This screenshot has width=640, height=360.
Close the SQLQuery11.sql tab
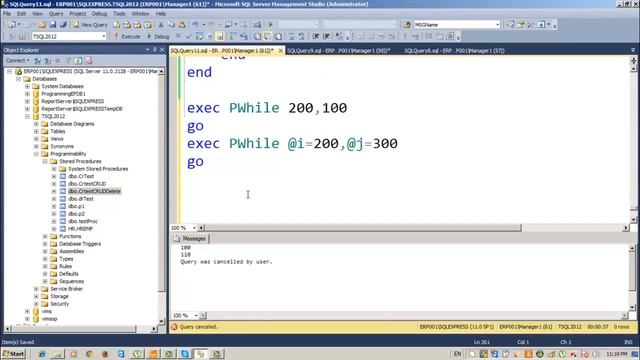[280, 51]
